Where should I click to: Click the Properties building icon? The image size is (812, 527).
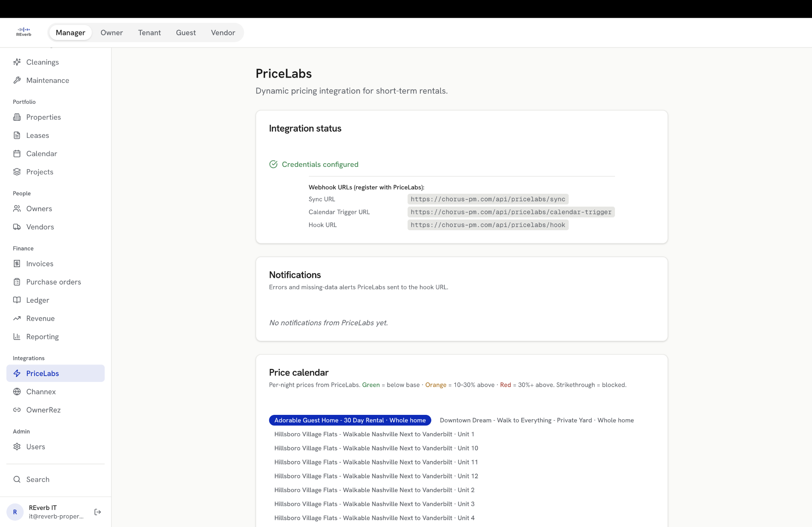[17, 117]
